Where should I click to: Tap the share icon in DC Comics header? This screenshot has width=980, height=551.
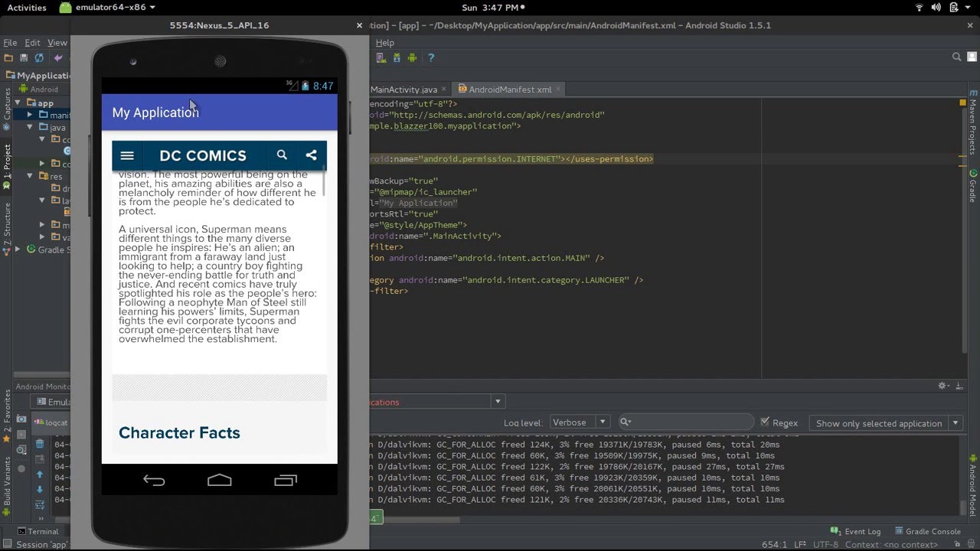coord(311,155)
